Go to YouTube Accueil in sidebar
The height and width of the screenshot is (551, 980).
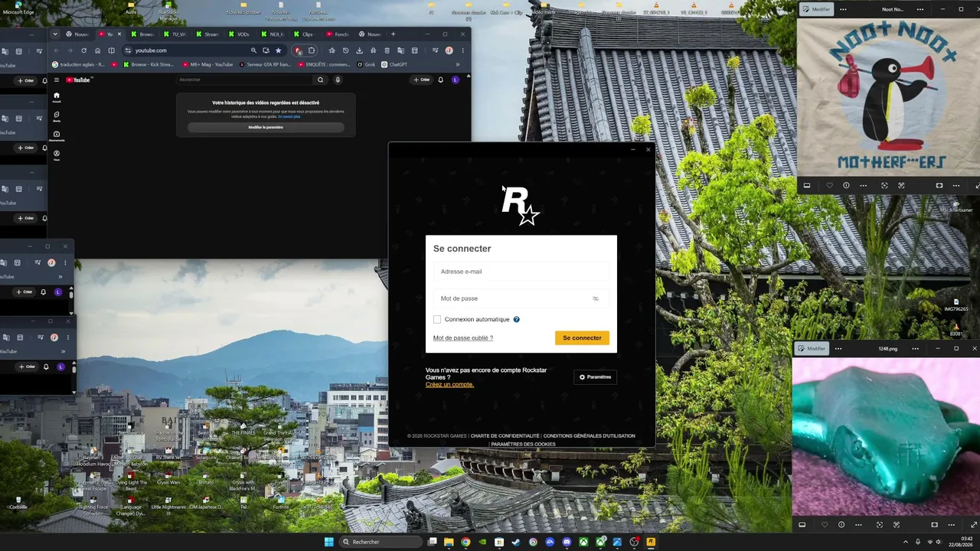(x=57, y=97)
